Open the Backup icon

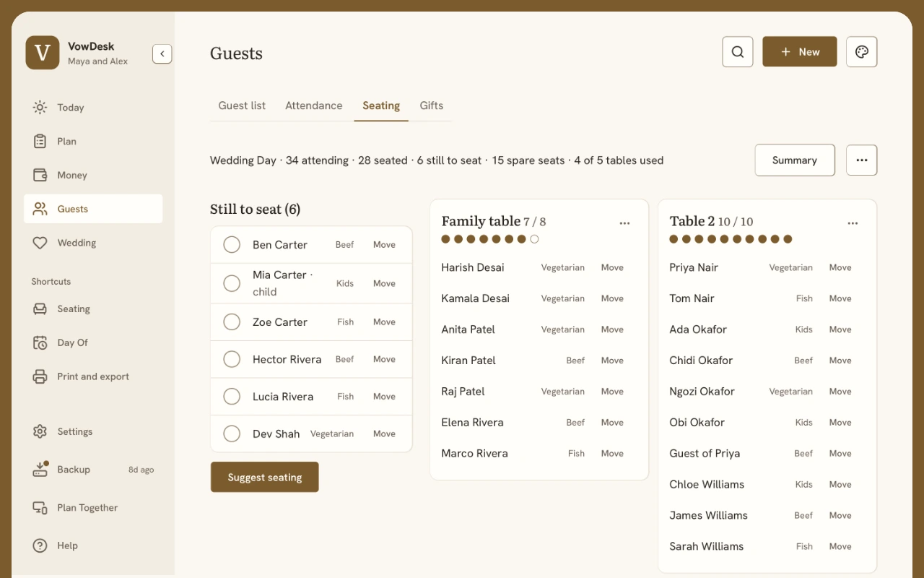point(40,470)
